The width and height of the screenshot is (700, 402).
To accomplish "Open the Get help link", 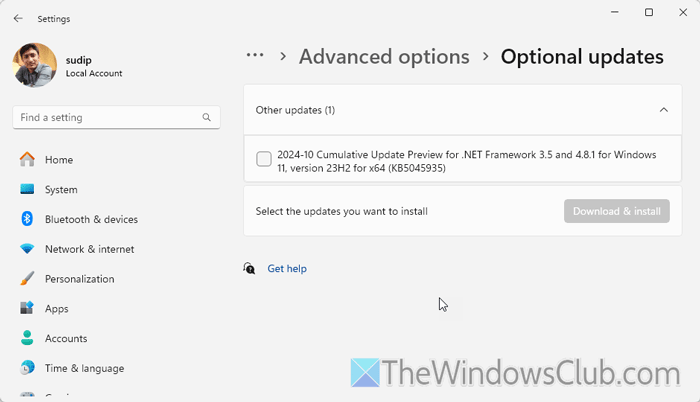I will pos(287,269).
